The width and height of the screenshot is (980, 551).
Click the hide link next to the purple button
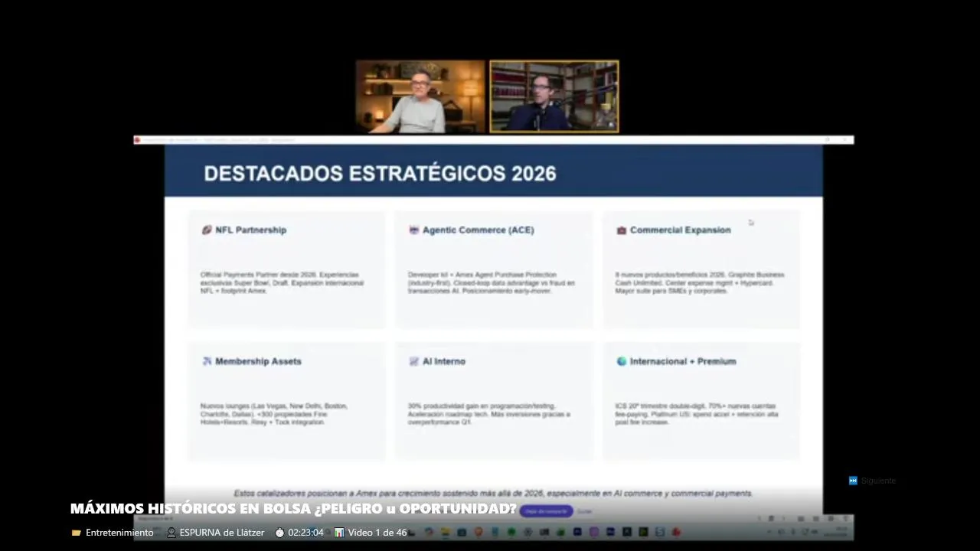point(585,511)
